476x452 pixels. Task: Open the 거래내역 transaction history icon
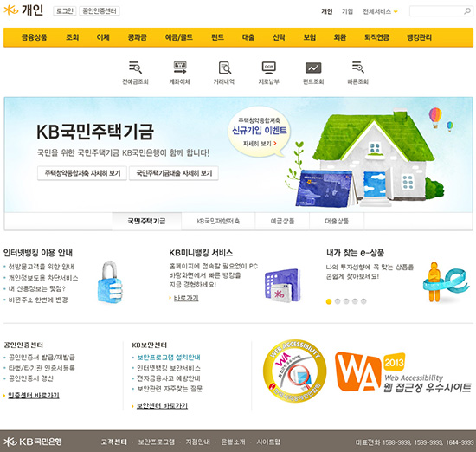pos(225,68)
